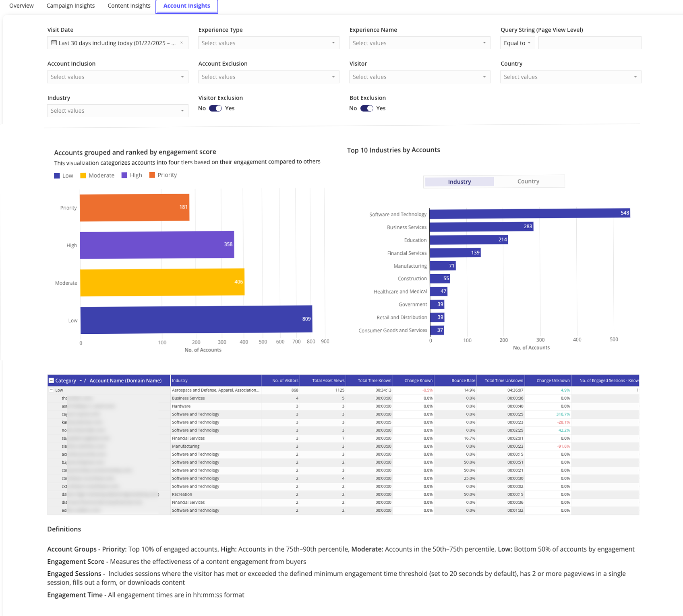The image size is (683, 616).
Task: Open the Equal to operator dropdown
Action: (517, 43)
